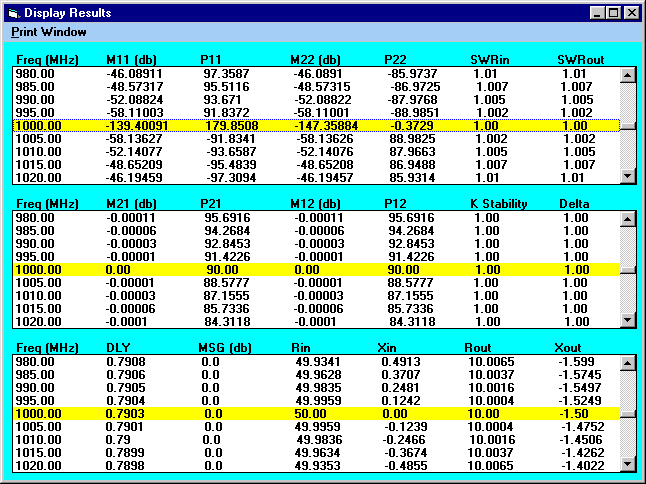Select highlighted 1000.00 row in M11 table
The height and width of the screenshot is (484, 646).
click(316, 125)
